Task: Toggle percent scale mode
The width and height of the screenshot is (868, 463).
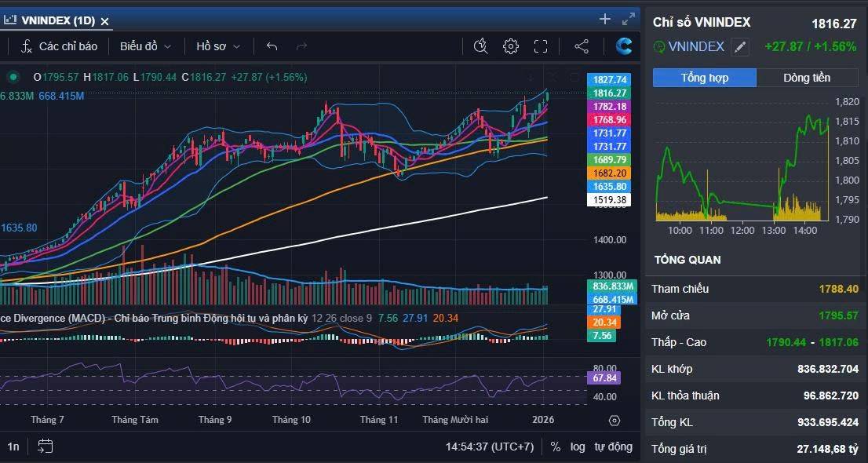Action: pos(555,447)
